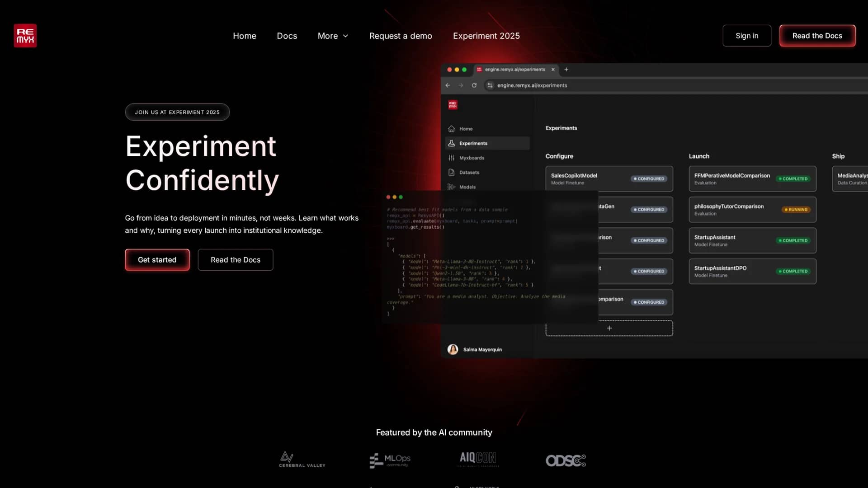The width and height of the screenshot is (868, 488).
Task: Click the Ship column heading
Action: point(838,156)
